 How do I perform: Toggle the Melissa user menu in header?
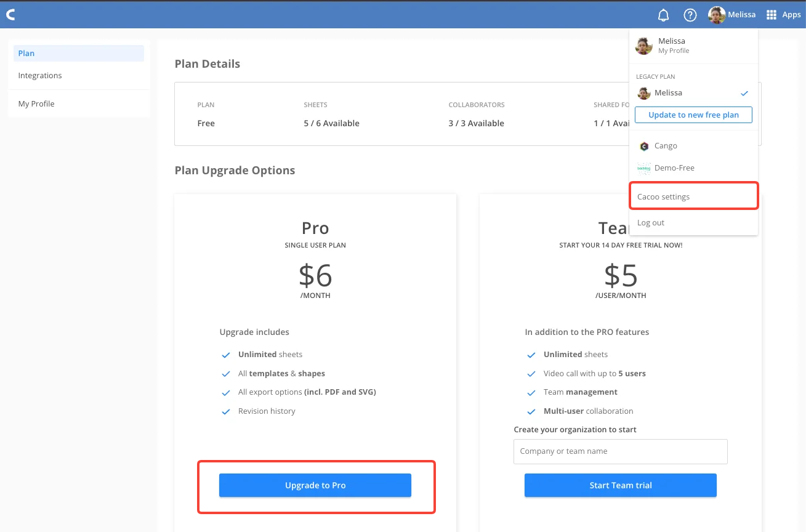pos(731,15)
